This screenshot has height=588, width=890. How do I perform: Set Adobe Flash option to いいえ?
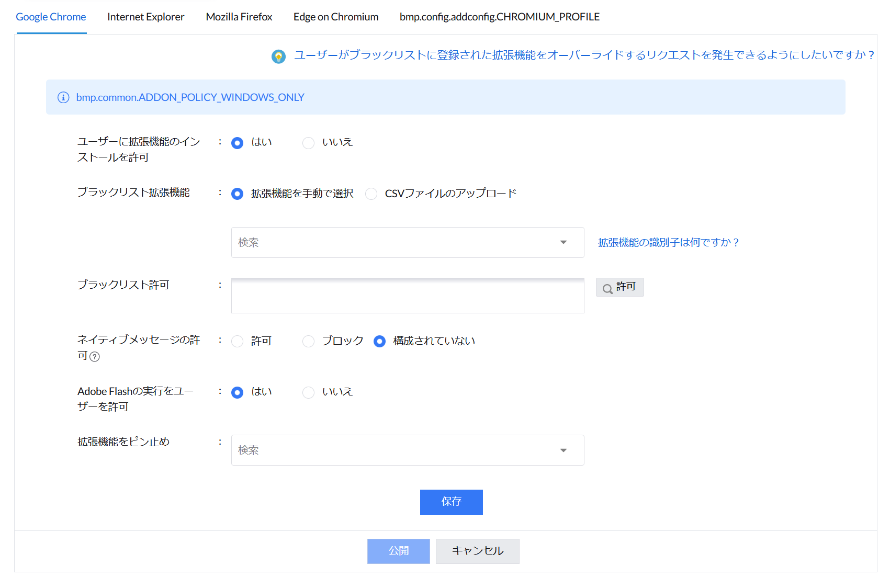[309, 392]
